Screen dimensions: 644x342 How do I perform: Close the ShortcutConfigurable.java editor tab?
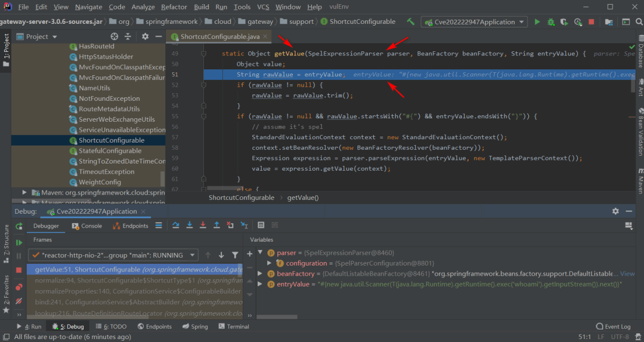click(x=265, y=36)
